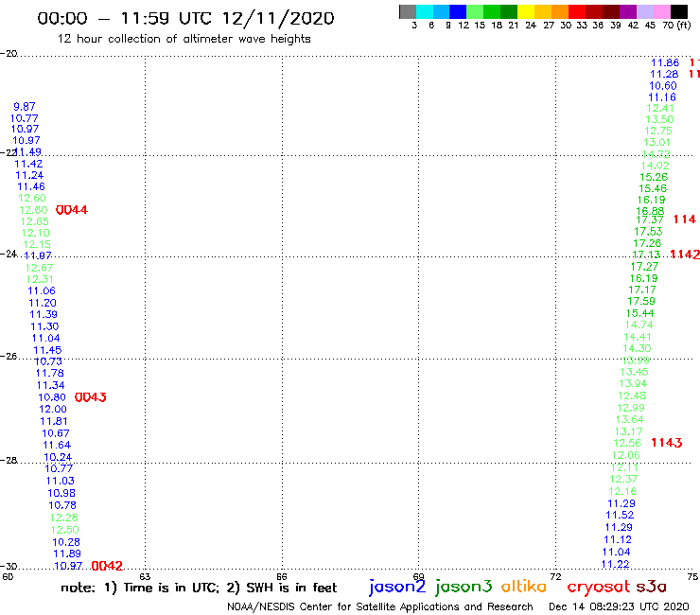Select the jason3 satellite legend label

[x=464, y=587]
